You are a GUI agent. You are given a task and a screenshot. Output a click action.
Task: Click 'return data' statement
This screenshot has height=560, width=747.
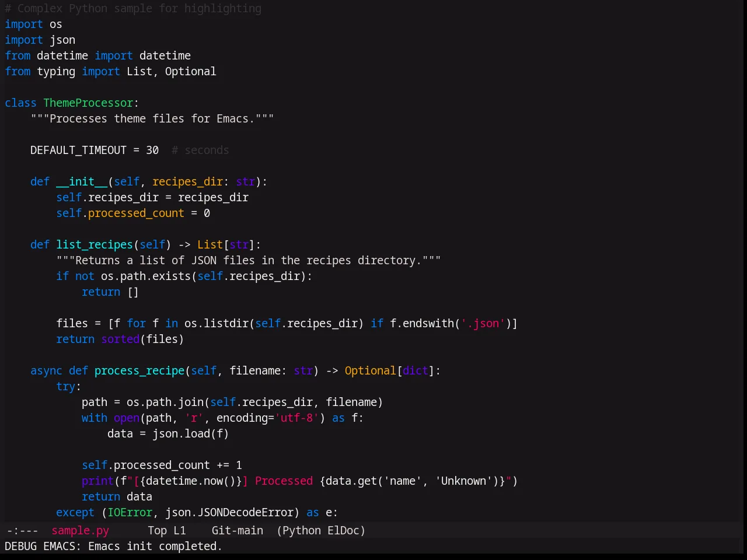(x=117, y=496)
